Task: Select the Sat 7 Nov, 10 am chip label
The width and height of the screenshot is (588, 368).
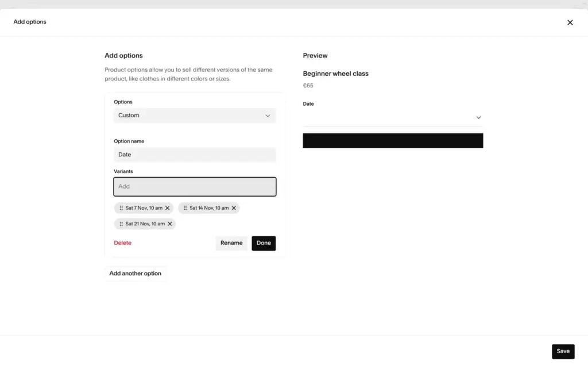Action: 144,208
